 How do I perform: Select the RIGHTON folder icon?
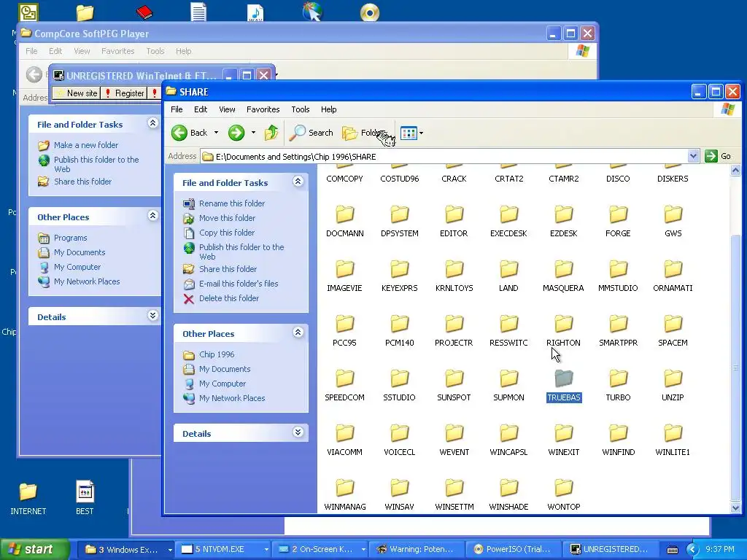[564, 324]
